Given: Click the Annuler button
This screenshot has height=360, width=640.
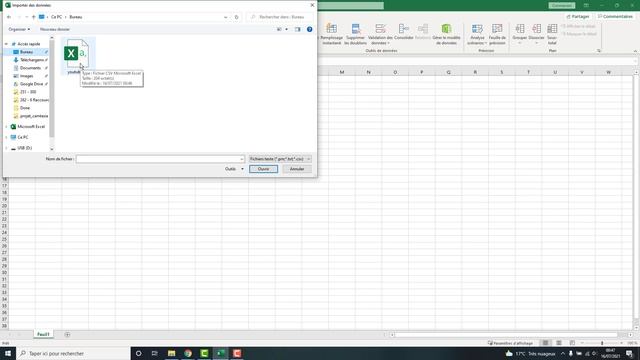Looking at the screenshot, I should click(297, 169).
